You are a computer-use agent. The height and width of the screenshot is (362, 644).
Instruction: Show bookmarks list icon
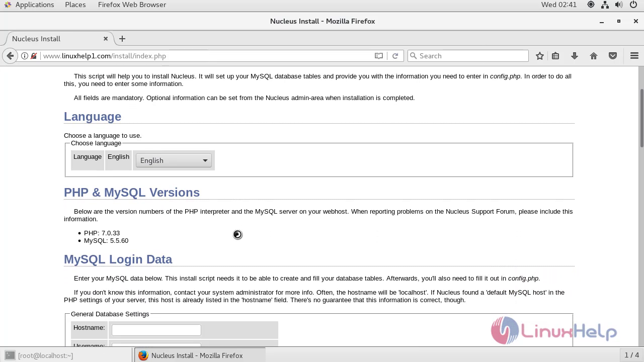[555, 56]
